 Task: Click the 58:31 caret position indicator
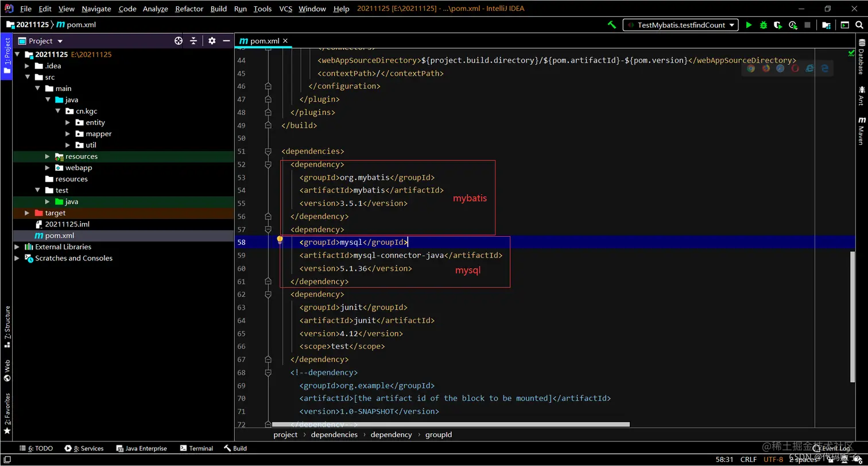pyautogui.click(x=724, y=460)
